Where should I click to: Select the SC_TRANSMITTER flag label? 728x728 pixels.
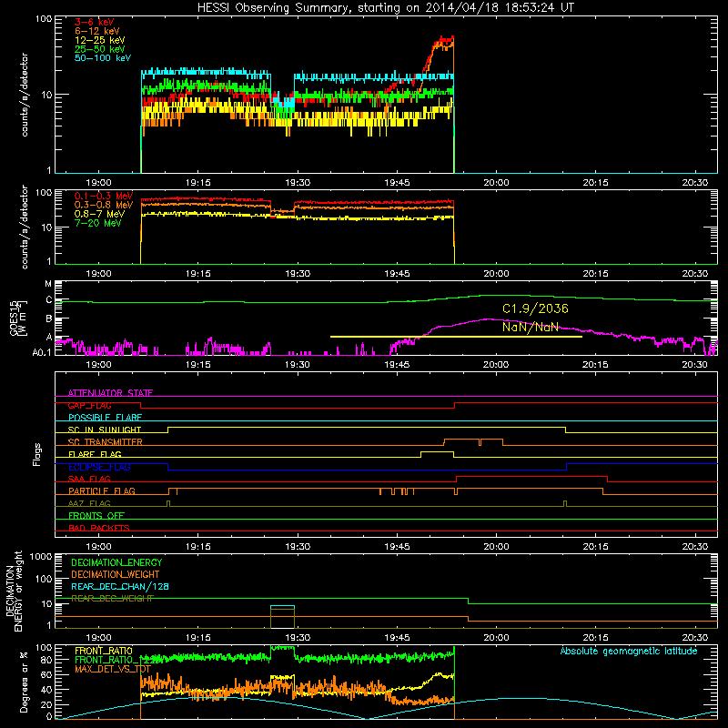click(106, 442)
